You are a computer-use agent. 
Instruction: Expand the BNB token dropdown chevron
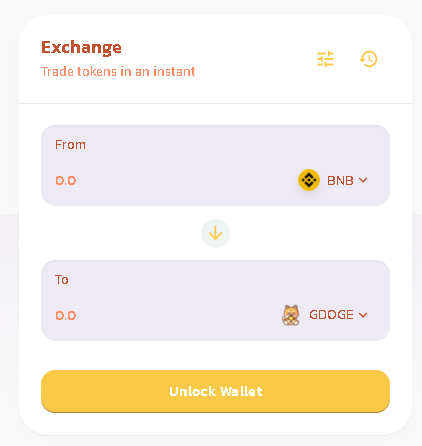click(363, 180)
